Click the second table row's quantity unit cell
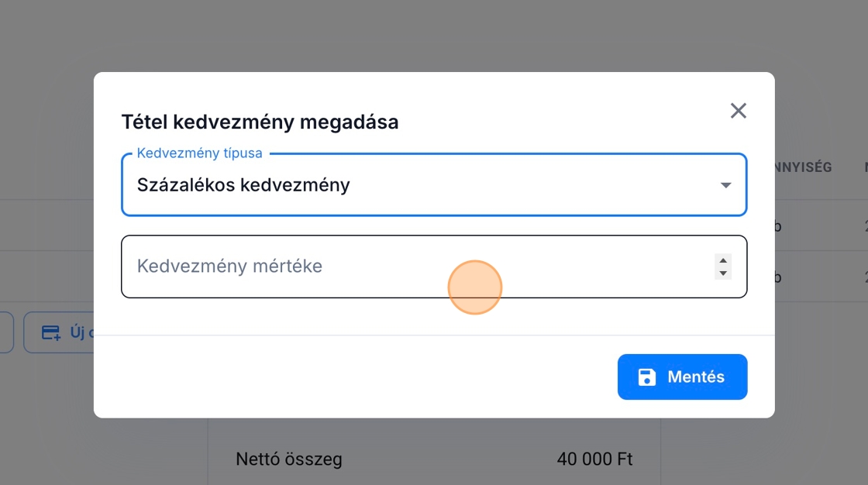The image size is (868, 485). [778, 277]
